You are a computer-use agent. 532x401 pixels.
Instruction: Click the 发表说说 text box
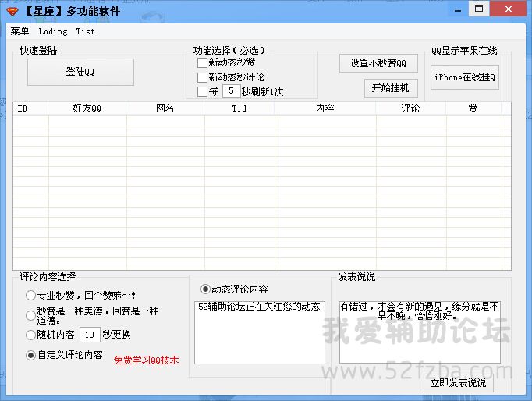pyautogui.click(x=420, y=332)
